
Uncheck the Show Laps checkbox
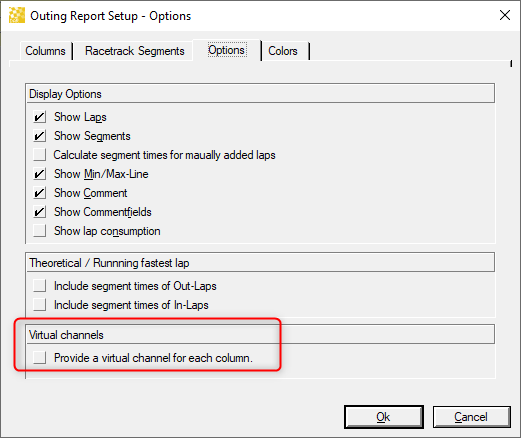(40, 117)
